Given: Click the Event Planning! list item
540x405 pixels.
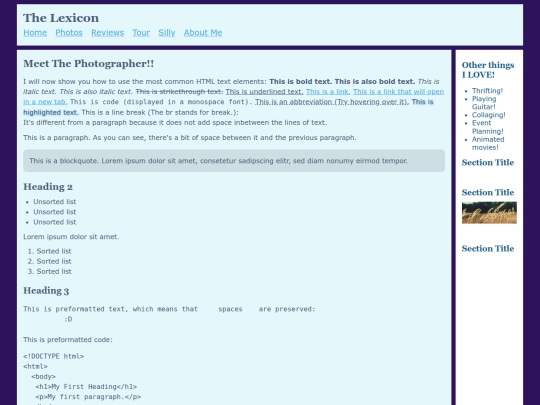Looking at the screenshot, I should pyautogui.click(x=488, y=127).
